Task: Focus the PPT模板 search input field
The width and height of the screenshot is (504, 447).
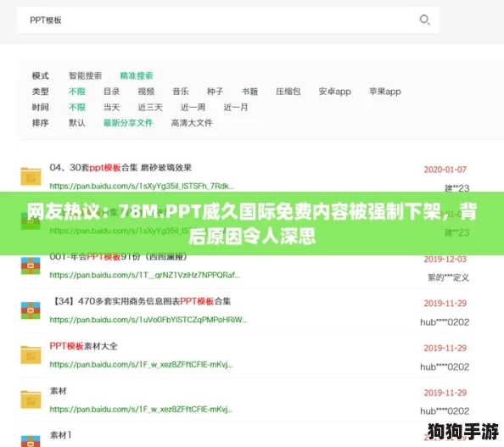Action: pos(228,20)
